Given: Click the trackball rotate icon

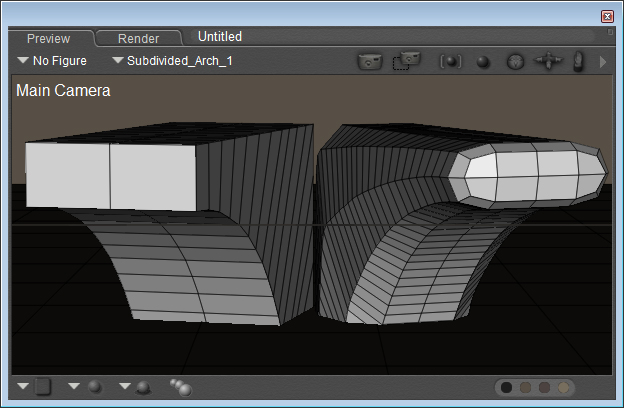Looking at the screenshot, I should click(x=515, y=61).
